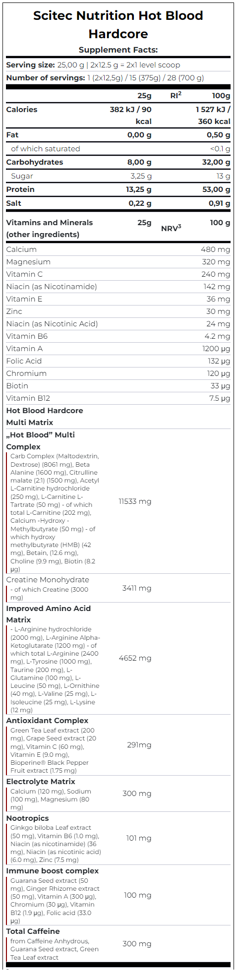Click the Number of servings line
Image resolution: width=238 pixels, height=980 pixels.
pyautogui.click(x=105, y=78)
